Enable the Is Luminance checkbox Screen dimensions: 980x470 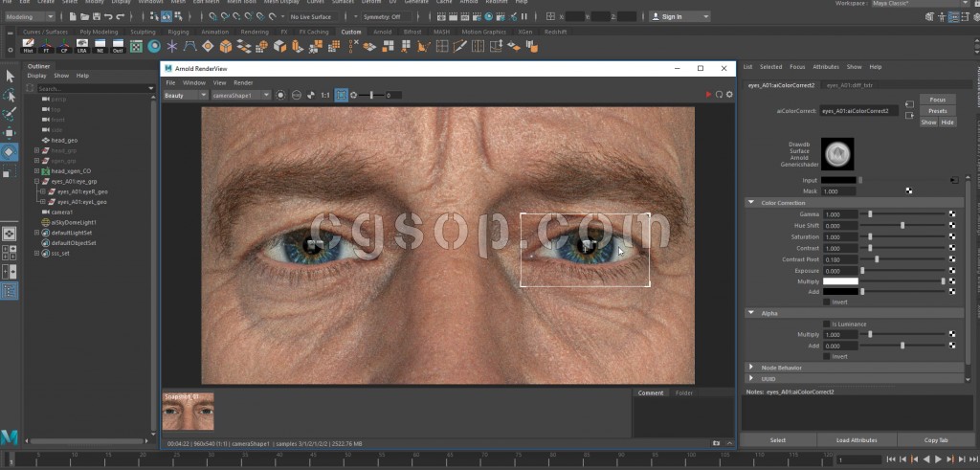(827, 324)
